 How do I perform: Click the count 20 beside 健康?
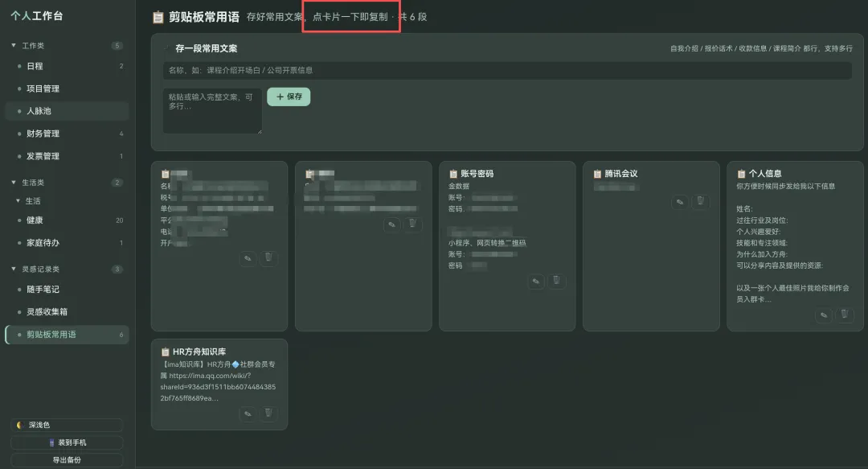[x=120, y=220]
